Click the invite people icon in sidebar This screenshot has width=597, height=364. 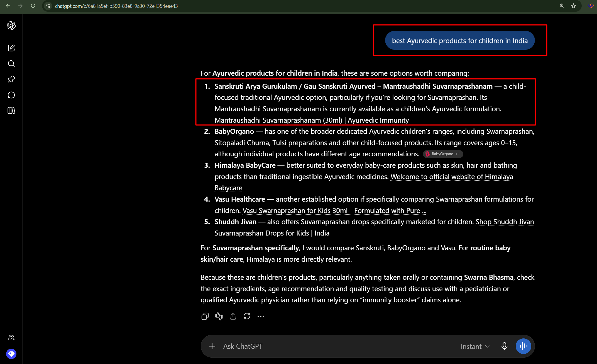coord(11,338)
